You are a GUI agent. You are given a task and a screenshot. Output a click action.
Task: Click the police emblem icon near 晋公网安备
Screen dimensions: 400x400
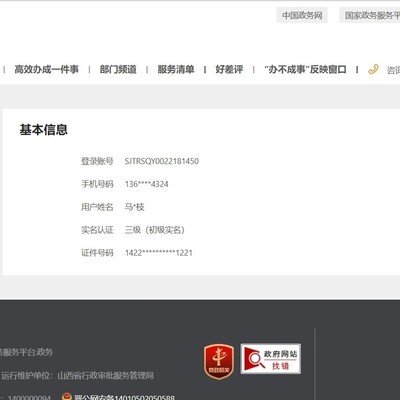pyautogui.click(x=66, y=396)
